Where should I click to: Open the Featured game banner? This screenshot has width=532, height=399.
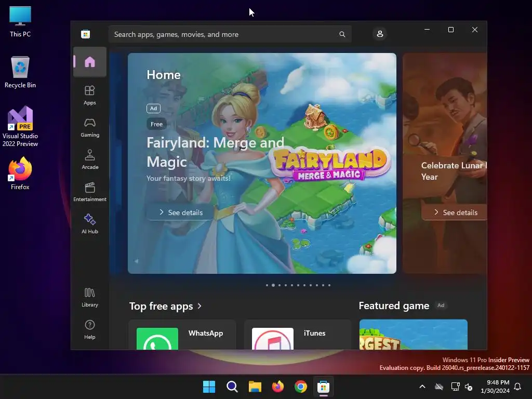tap(413, 335)
